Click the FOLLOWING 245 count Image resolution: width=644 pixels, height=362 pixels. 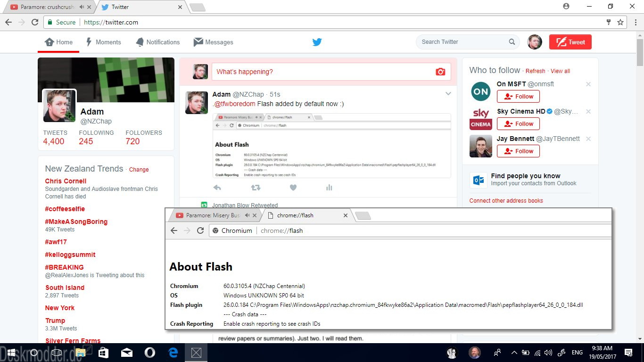coord(96,137)
